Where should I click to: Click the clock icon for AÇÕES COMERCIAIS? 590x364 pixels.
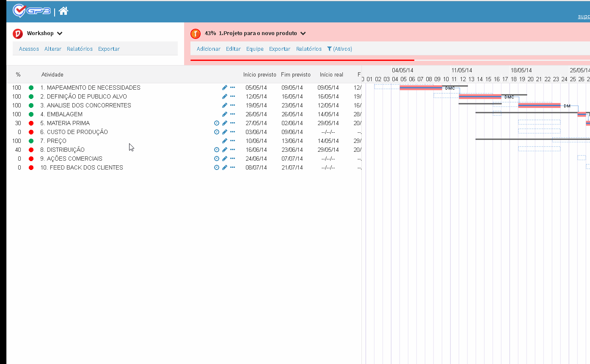click(x=217, y=159)
